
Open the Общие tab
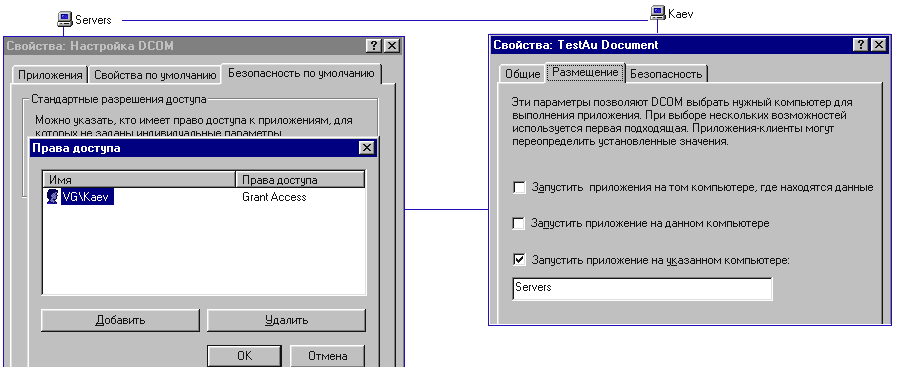point(522,74)
